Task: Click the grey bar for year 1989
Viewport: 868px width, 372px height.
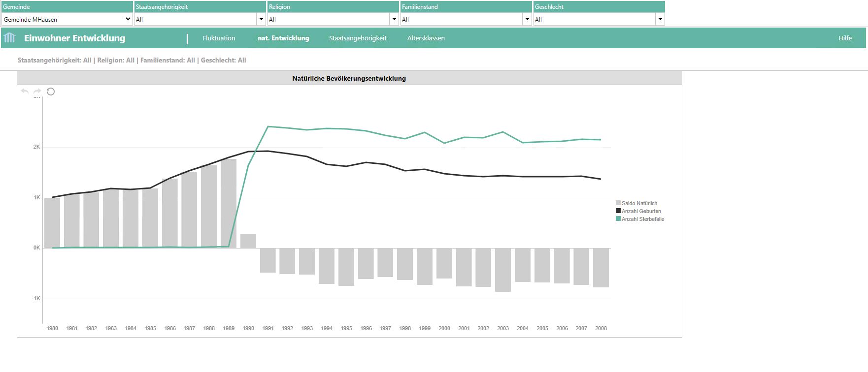Action: point(229,203)
